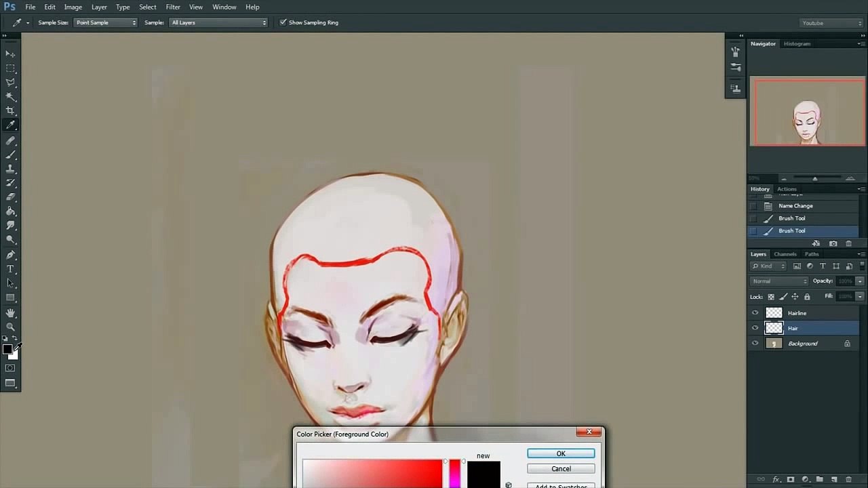Screen dimensions: 868x488
Task: Select the Rectangle shape tool
Action: (x=10, y=298)
